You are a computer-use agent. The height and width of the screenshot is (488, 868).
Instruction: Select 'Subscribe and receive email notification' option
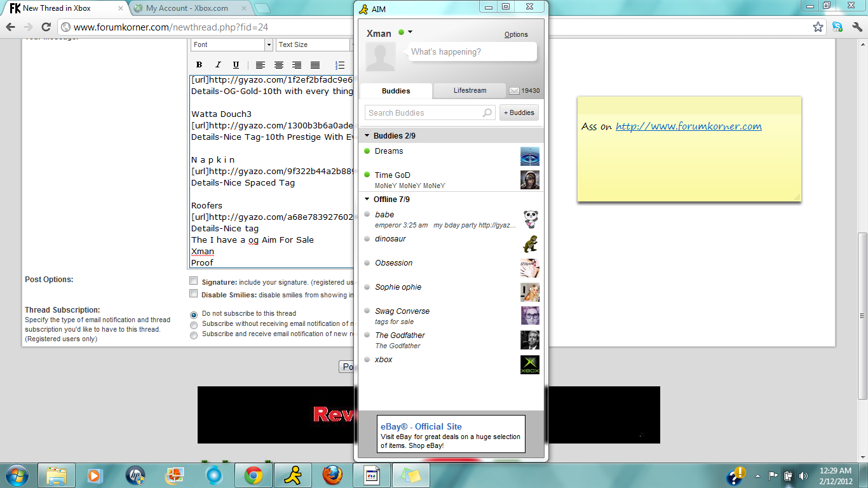coord(194,335)
